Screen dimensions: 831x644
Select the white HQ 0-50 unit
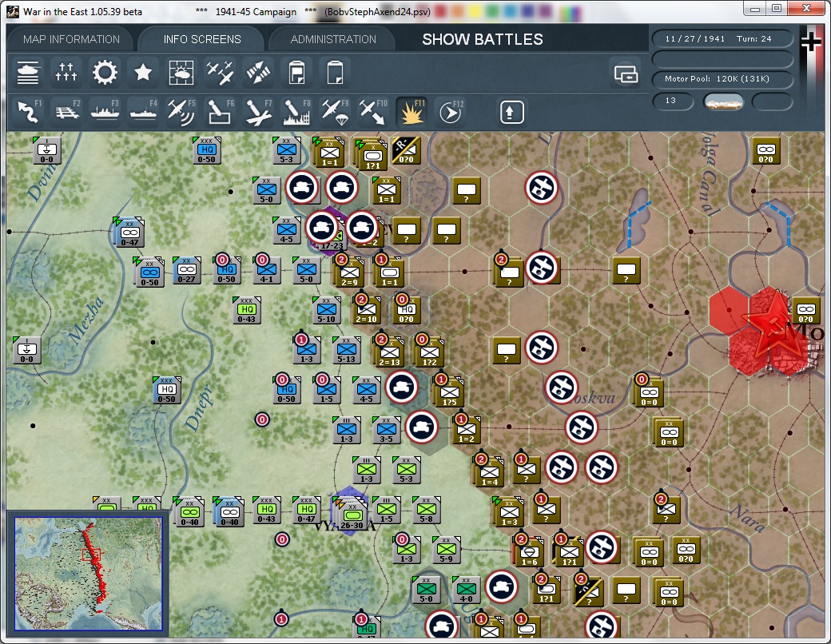point(166,391)
